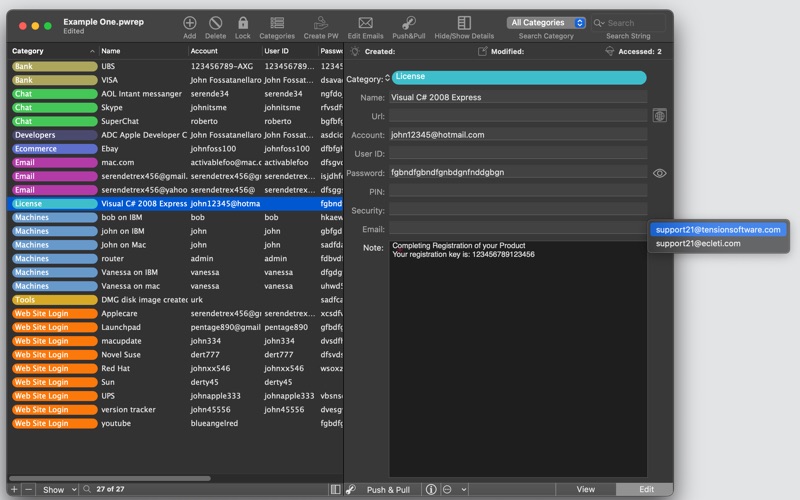The image size is (800, 500).
Task: Click the key icon beside Push & Pull
Action: coord(351,489)
